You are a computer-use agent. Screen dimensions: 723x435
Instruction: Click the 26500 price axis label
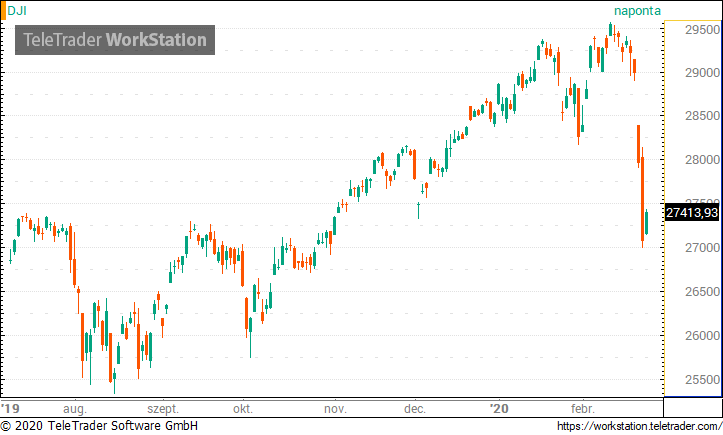click(x=702, y=292)
